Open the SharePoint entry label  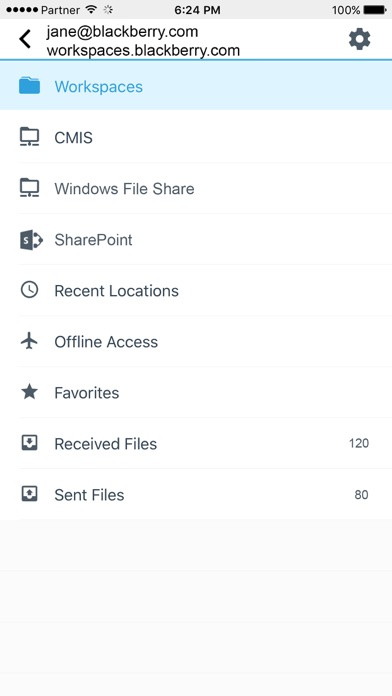pyautogui.click(x=93, y=240)
